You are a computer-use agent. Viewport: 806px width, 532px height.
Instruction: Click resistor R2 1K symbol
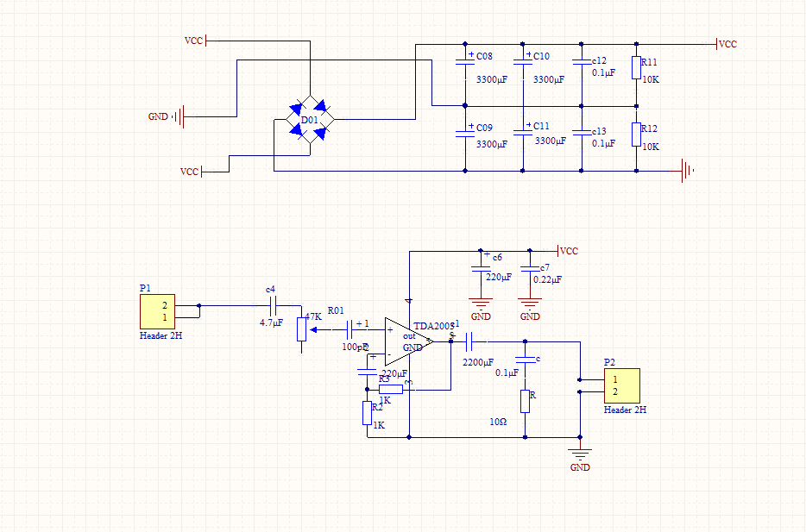(x=367, y=413)
